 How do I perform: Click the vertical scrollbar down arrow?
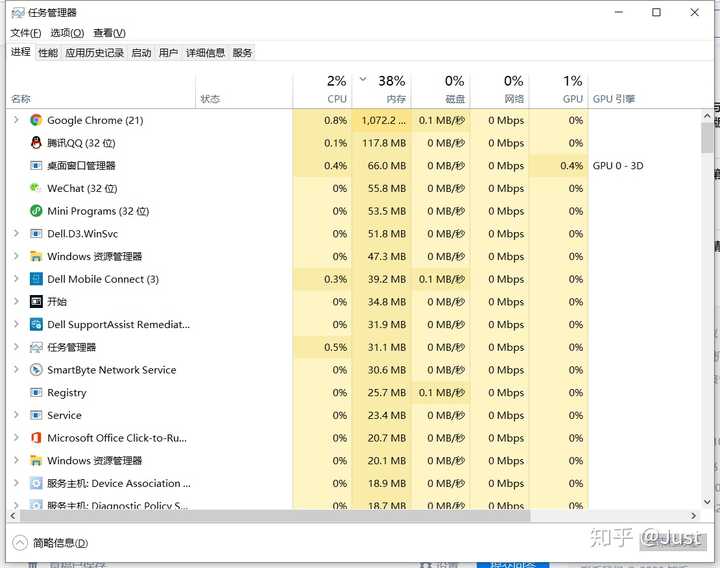[x=707, y=502]
